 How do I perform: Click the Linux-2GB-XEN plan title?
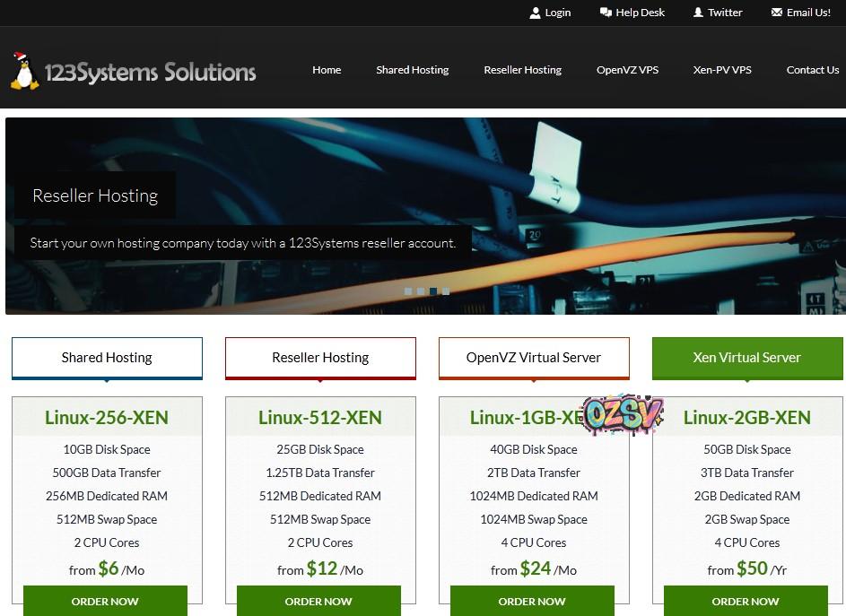(x=747, y=418)
